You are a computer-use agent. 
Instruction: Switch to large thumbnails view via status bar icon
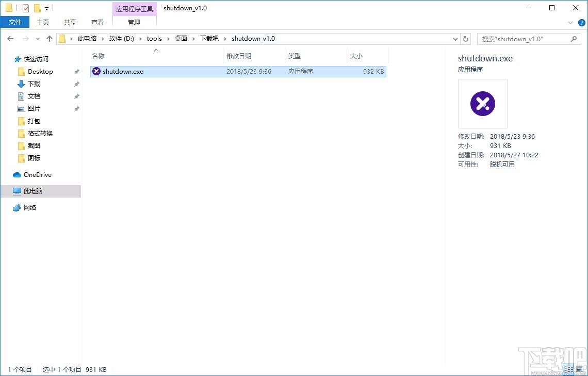580,369
